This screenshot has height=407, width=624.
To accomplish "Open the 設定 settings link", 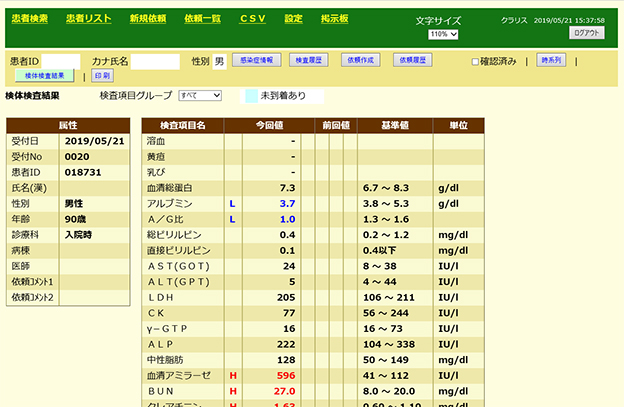I will click(x=293, y=19).
